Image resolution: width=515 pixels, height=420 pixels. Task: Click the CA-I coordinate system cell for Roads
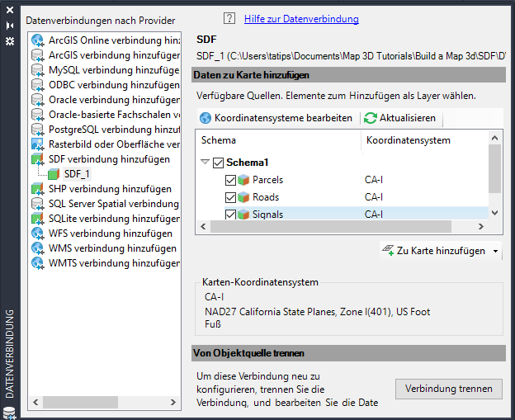point(374,197)
